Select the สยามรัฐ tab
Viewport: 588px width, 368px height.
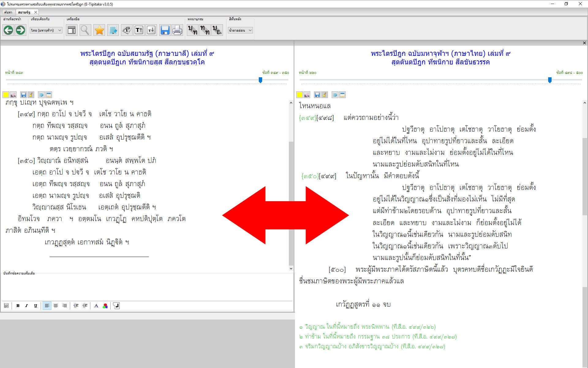pos(24,12)
